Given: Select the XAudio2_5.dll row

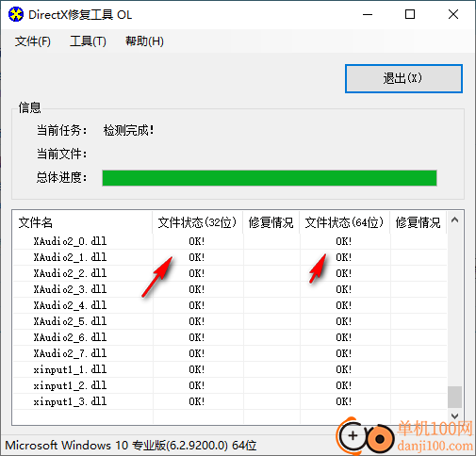Looking at the screenshot, I should (230, 321).
